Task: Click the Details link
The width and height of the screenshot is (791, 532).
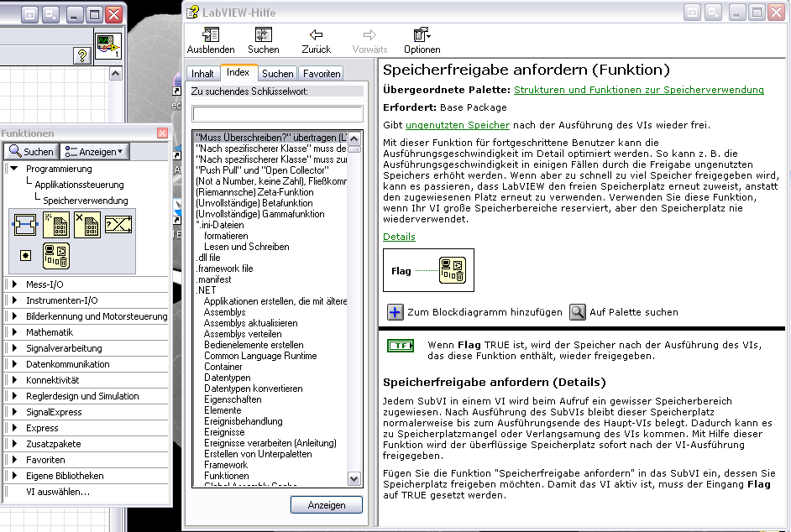Action: click(399, 237)
